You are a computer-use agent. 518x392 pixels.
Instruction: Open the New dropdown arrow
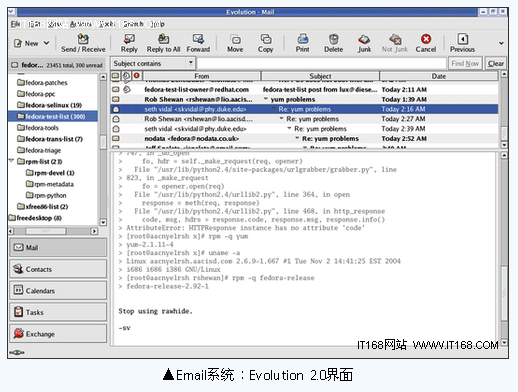coord(46,43)
